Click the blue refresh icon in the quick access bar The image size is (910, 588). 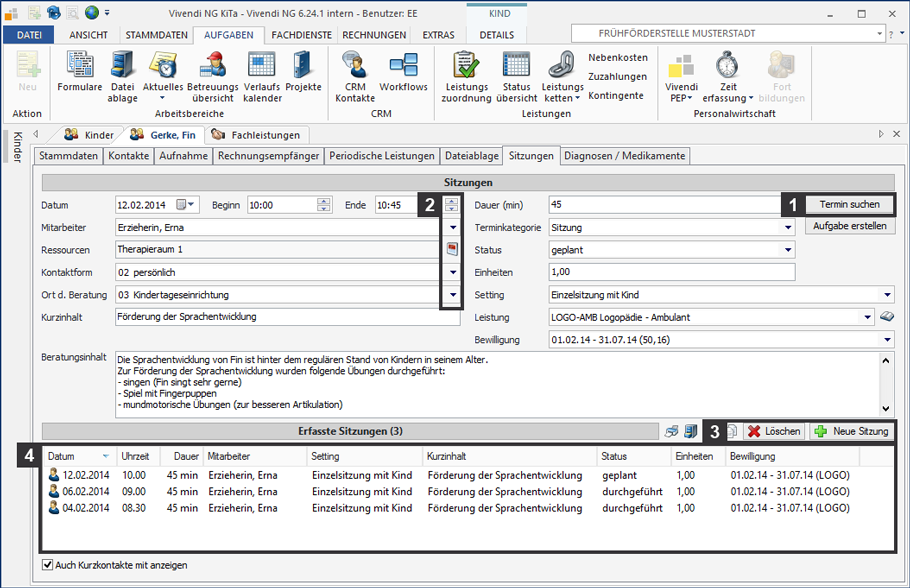click(x=53, y=12)
